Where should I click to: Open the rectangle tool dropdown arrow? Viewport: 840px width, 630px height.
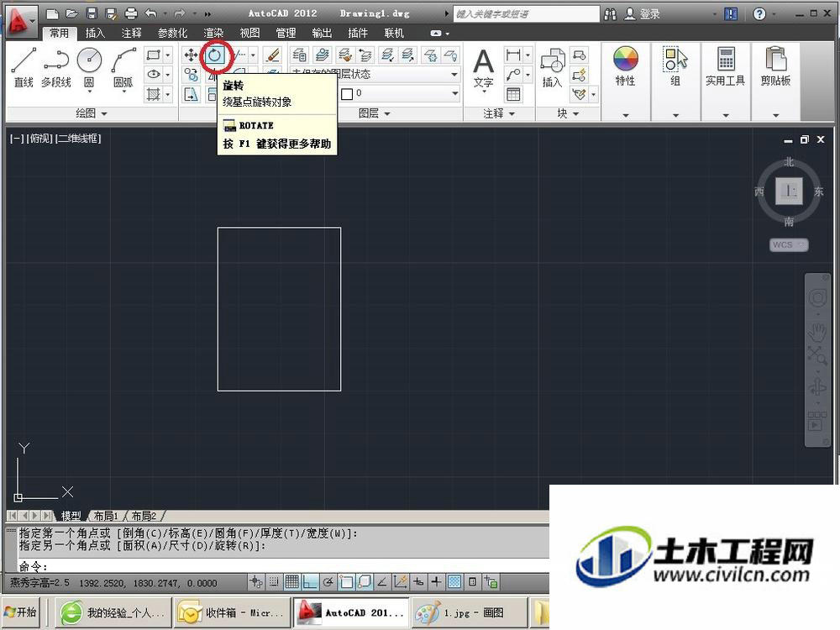168,55
